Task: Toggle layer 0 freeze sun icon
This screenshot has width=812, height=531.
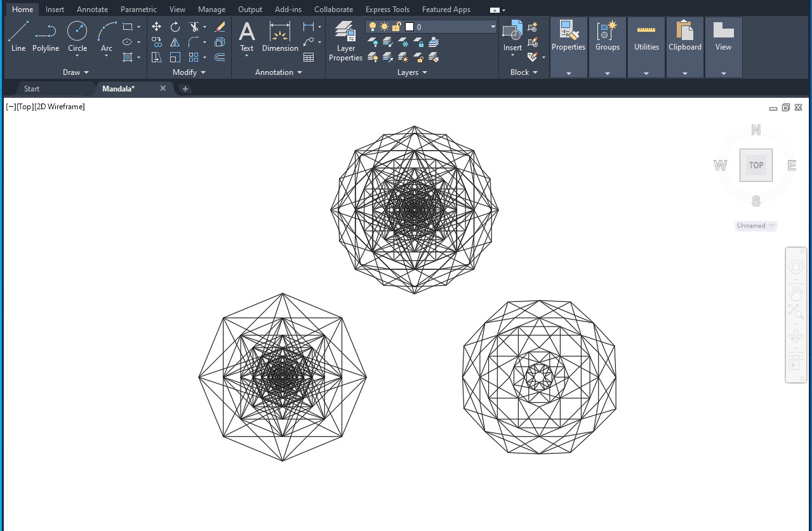Action: click(384, 27)
